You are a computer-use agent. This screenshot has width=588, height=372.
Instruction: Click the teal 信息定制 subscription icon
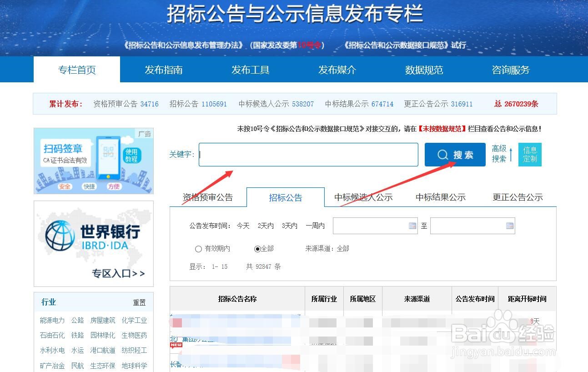click(530, 155)
